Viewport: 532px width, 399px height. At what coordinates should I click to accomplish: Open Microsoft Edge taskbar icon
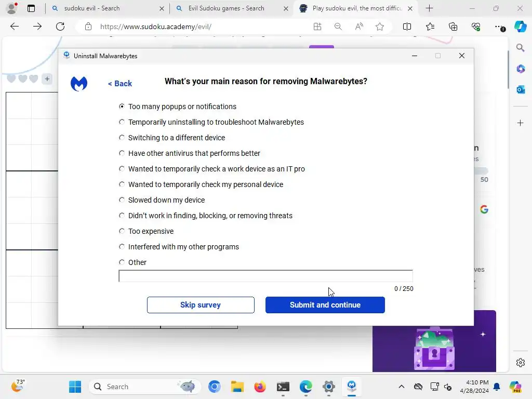pos(305,387)
